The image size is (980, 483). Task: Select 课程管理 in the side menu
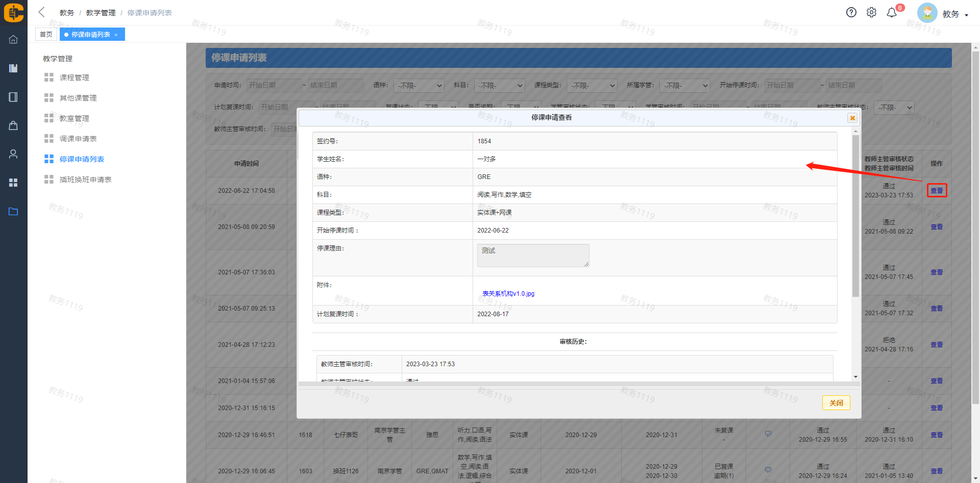(x=74, y=78)
